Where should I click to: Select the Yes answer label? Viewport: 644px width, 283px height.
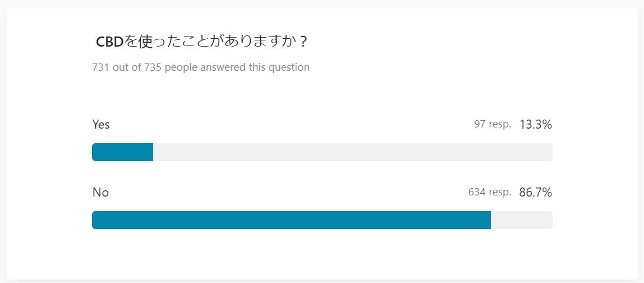click(101, 125)
